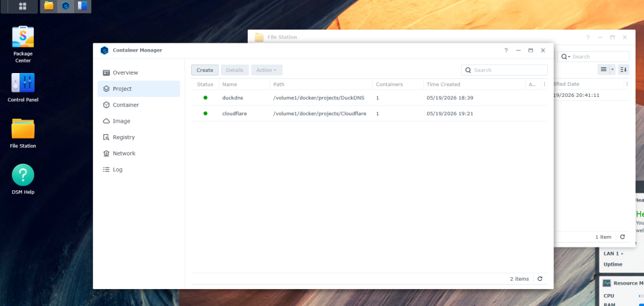Open Package Center desktop icon
Image resolution: width=644 pixels, height=306 pixels.
point(23,45)
